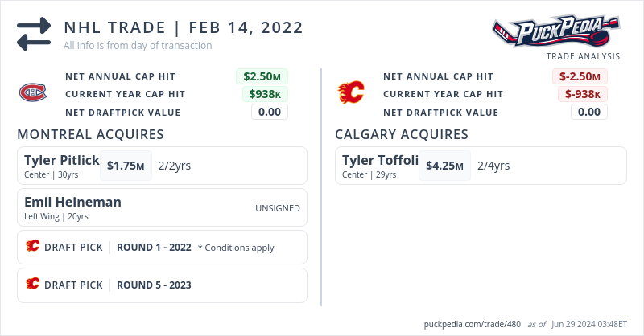The height and width of the screenshot is (336, 644).
Task: Click Tyler Pitlick's $1.75M cap hit
Action: 126,166
